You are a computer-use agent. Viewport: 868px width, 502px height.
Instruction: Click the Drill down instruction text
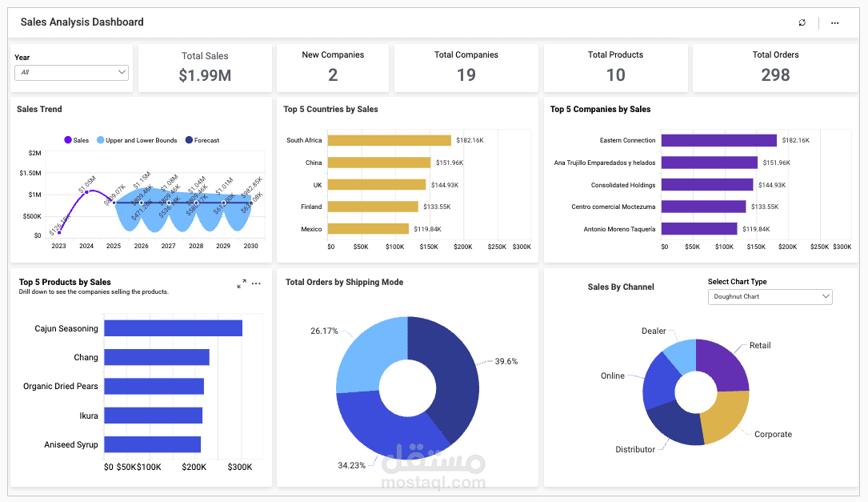click(94, 292)
